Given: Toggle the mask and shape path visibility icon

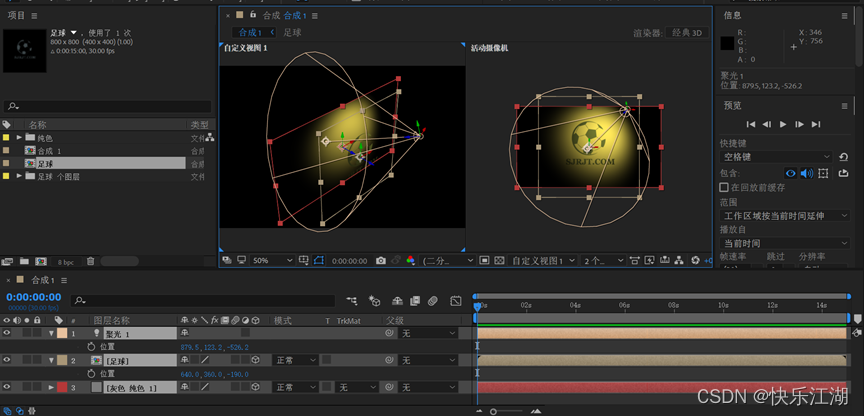Looking at the screenshot, I should 318,260.
